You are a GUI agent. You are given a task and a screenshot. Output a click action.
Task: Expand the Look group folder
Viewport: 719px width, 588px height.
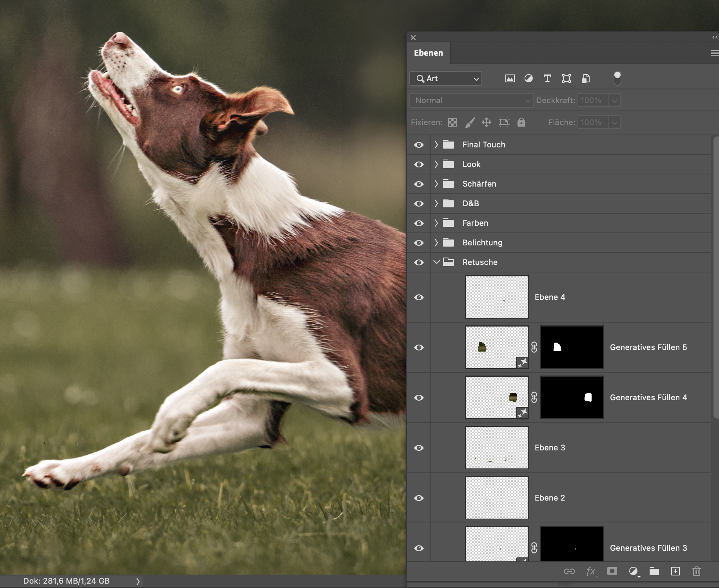pos(436,164)
